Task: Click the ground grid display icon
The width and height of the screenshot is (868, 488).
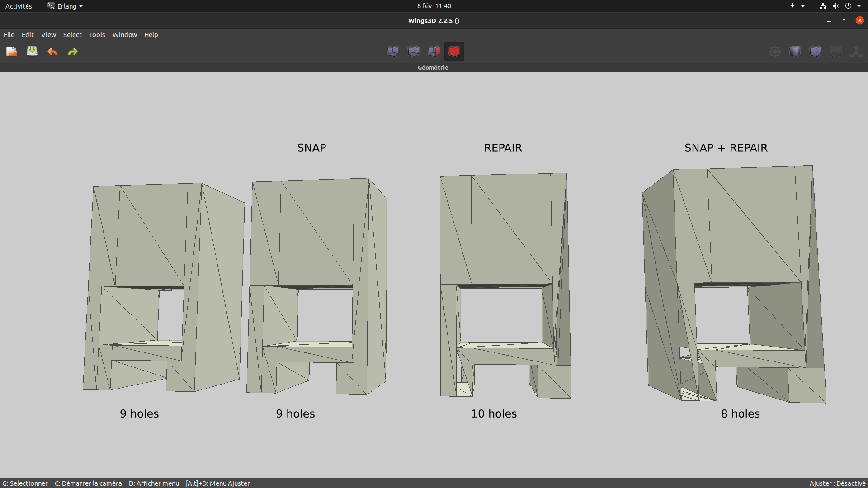Action: 835,51
